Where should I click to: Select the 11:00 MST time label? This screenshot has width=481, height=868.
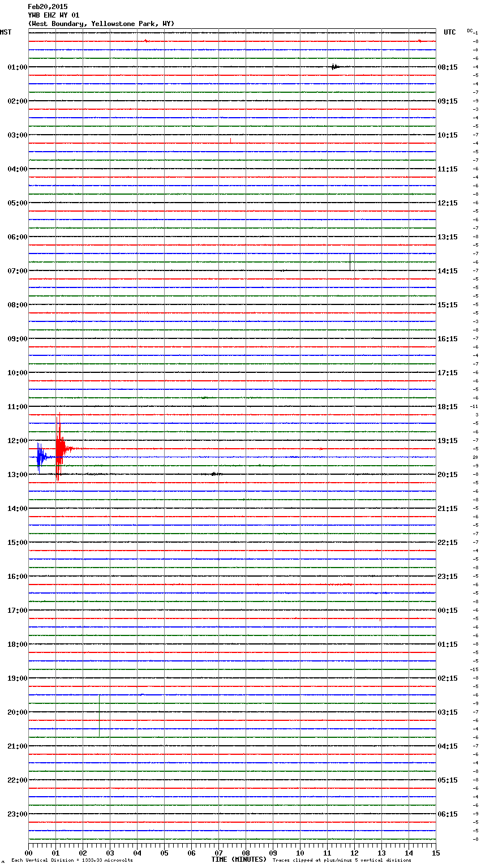pyautogui.click(x=17, y=407)
